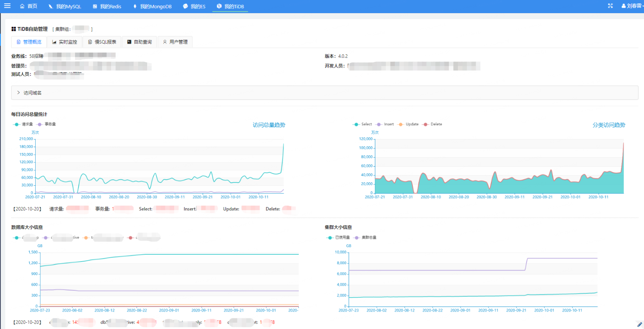Switch to 实时监控 tab
The width and height of the screenshot is (644, 329).
coord(64,42)
